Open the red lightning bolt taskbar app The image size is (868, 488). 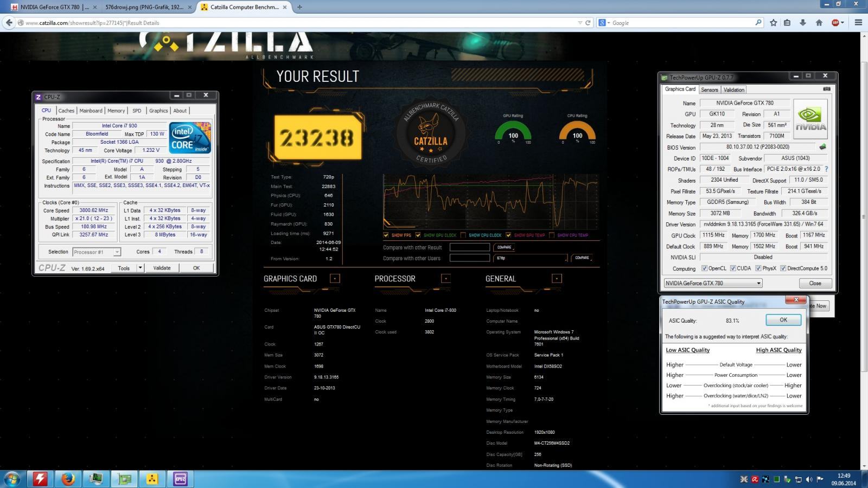(40, 479)
